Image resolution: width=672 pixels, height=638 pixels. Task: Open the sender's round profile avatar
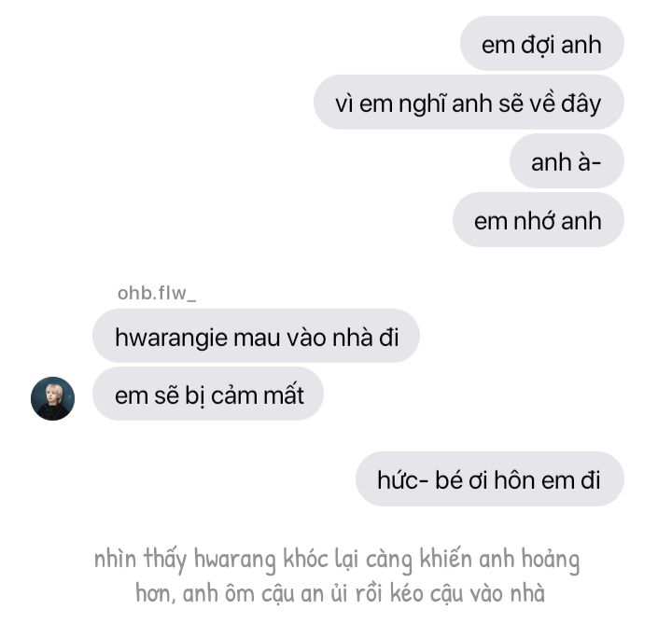point(52,398)
